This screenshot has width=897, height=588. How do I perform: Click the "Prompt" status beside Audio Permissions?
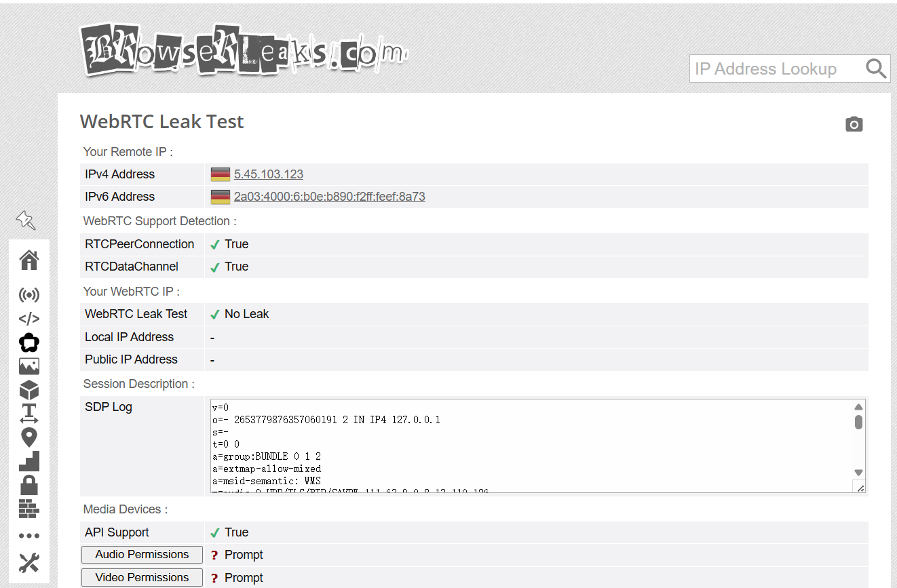pyautogui.click(x=244, y=555)
